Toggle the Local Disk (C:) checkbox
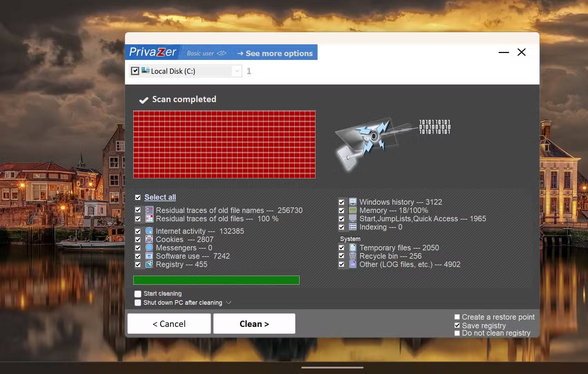 pyautogui.click(x=135, y=71)
